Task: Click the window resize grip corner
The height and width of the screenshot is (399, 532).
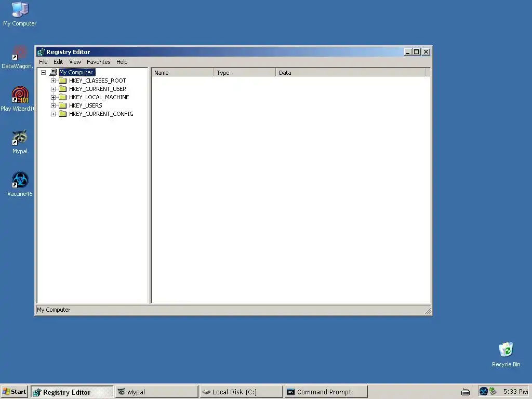Action: click(x=428, y=311)
